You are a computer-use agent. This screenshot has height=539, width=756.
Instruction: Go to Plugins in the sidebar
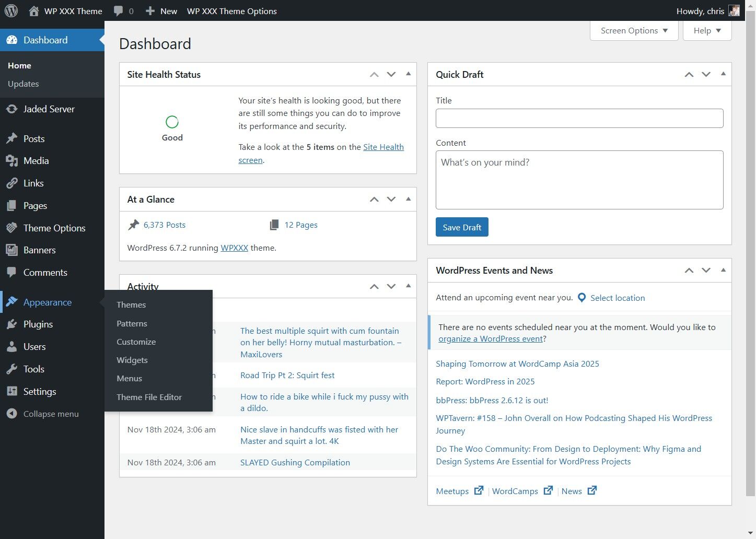pyautogui.click(x=38, y=324)
